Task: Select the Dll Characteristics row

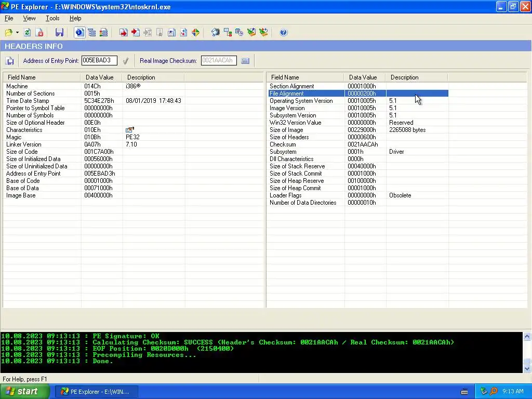Action: point(358,159)
